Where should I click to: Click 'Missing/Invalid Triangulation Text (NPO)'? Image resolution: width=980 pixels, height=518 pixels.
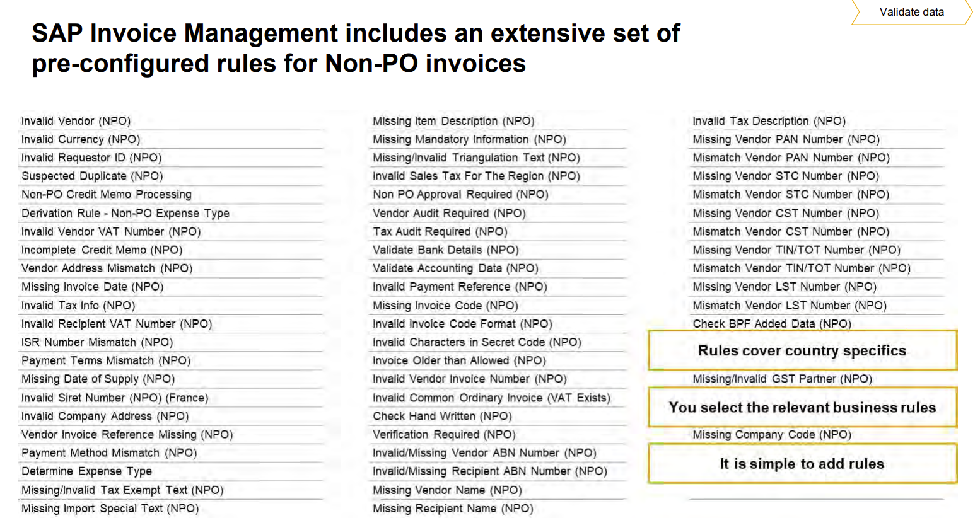click(x=476, y=158)
